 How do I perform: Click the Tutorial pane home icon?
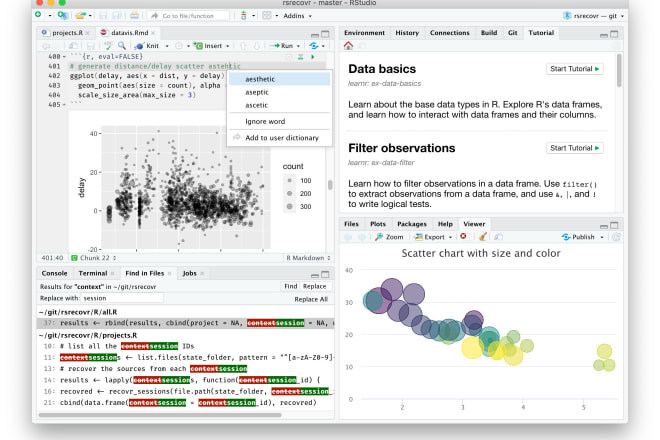point(348,45)
